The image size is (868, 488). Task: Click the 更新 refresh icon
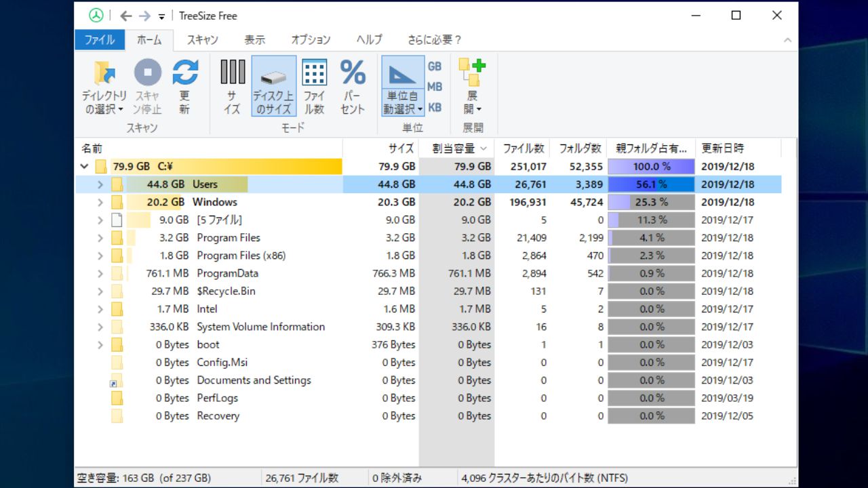click(x=184, y=73)
